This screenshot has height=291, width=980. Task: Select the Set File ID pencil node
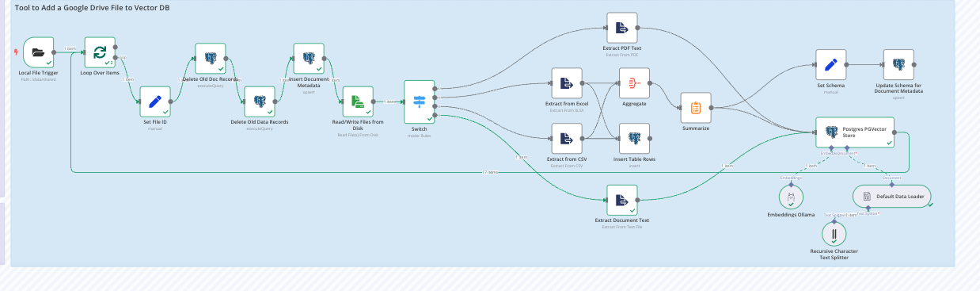(155, 101)
